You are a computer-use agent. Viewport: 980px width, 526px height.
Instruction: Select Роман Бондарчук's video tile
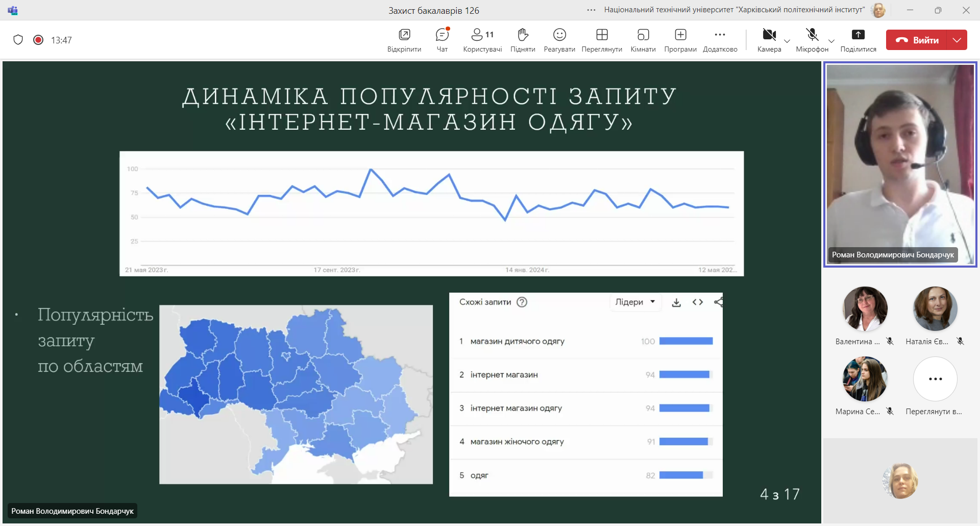coord(900,164)
